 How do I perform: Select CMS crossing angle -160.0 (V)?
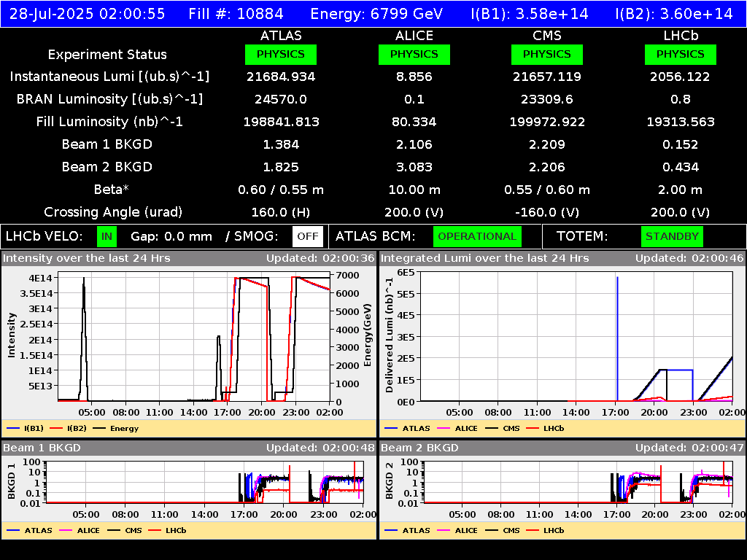click(x=547, y=212)
